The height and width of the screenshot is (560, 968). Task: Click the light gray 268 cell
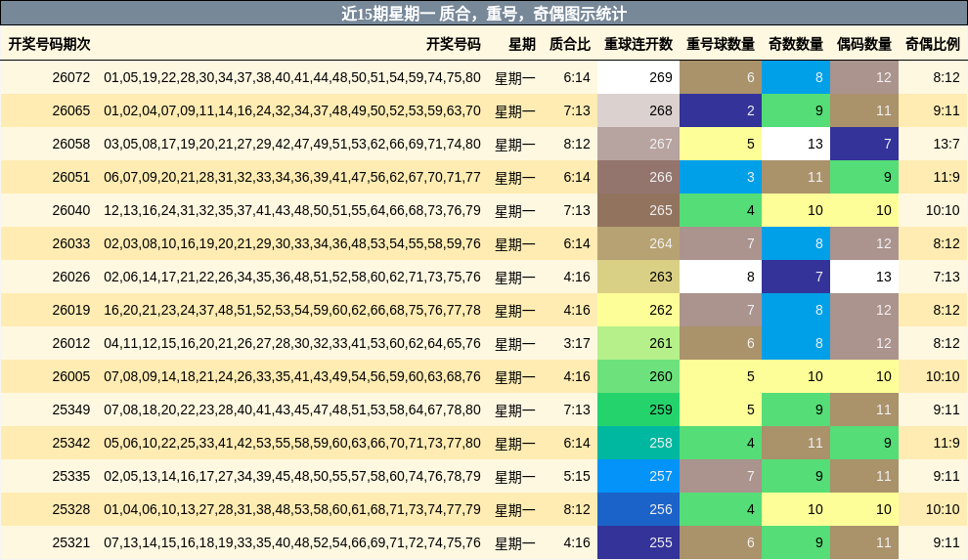pos(638,110)
